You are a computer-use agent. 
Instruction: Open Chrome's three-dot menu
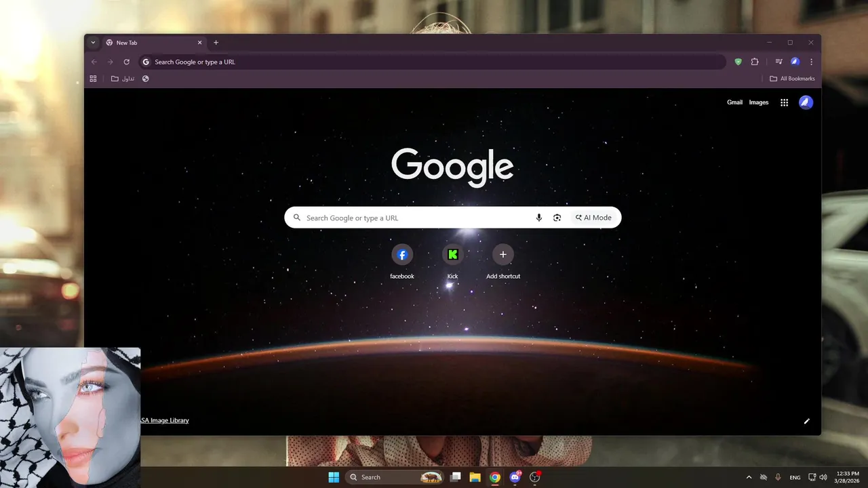tap(811, 62)
